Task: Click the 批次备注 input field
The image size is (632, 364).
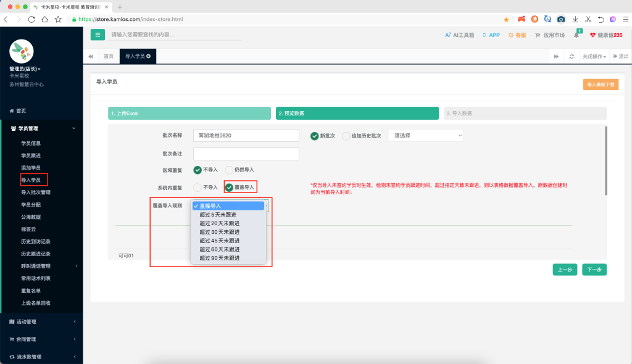Action: pos(246,154)
